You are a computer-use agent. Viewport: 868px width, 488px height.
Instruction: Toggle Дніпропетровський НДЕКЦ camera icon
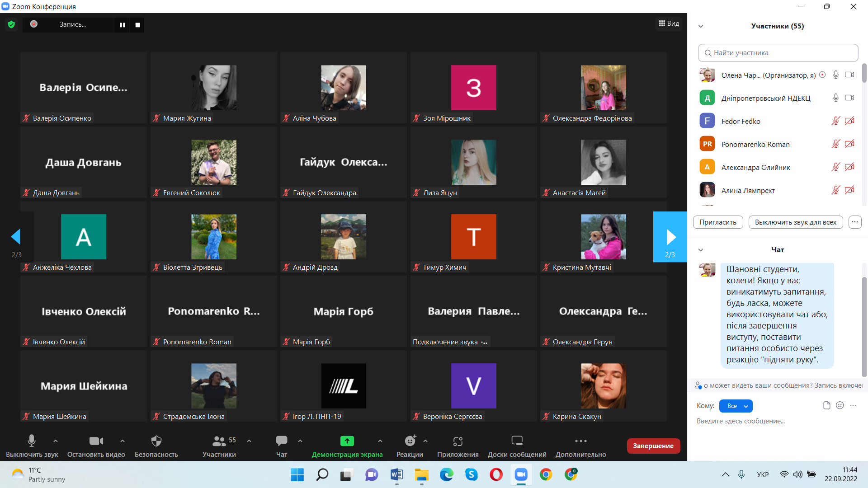point(849,98)
